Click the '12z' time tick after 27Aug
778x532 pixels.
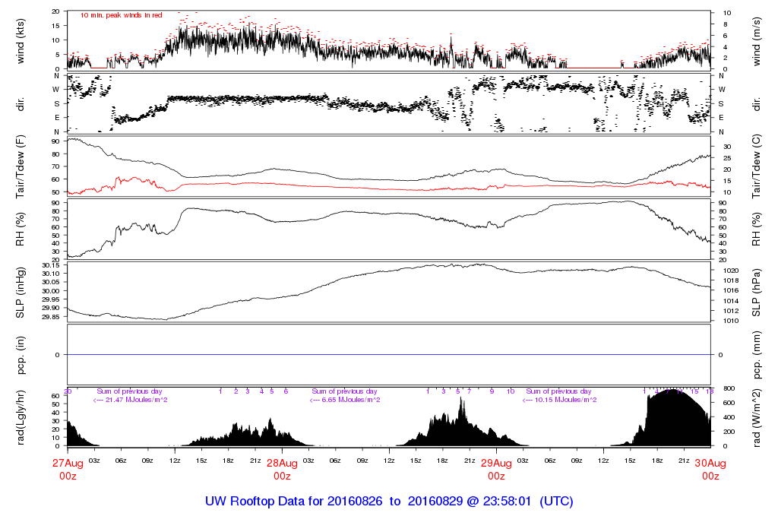coord(175,461)
